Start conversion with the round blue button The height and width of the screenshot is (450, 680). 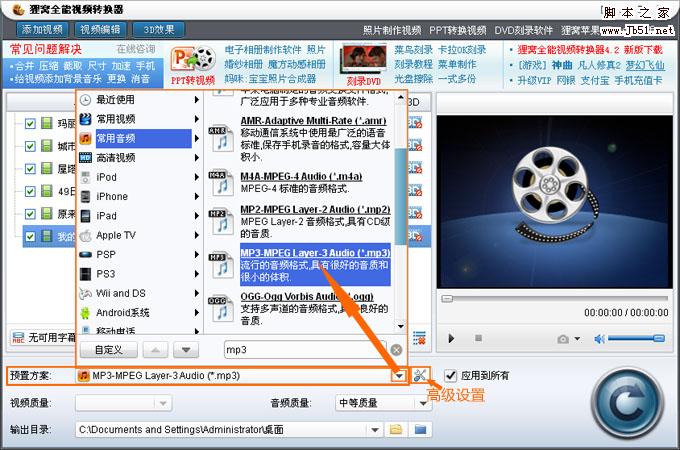click(x=628, y=403)
